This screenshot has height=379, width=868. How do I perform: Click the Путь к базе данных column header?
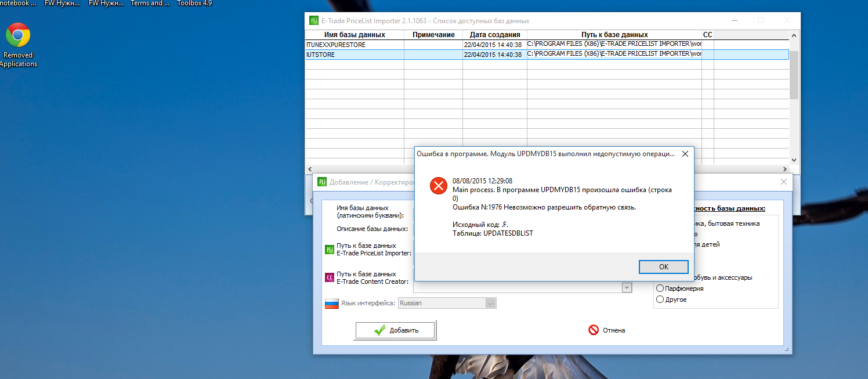point(614,35)
